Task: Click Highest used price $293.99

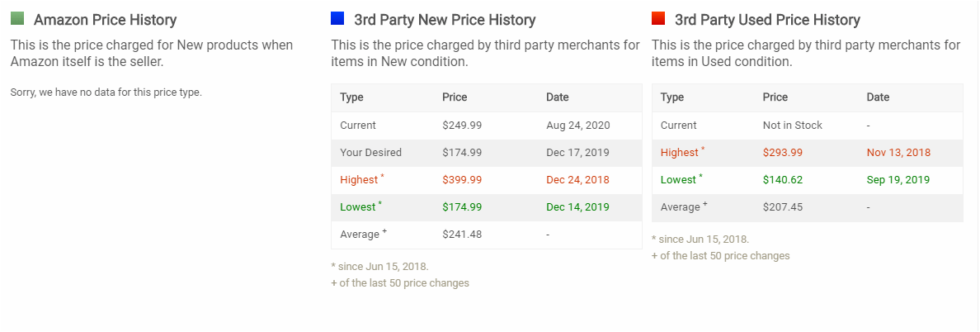Action: tap(783, 153)
